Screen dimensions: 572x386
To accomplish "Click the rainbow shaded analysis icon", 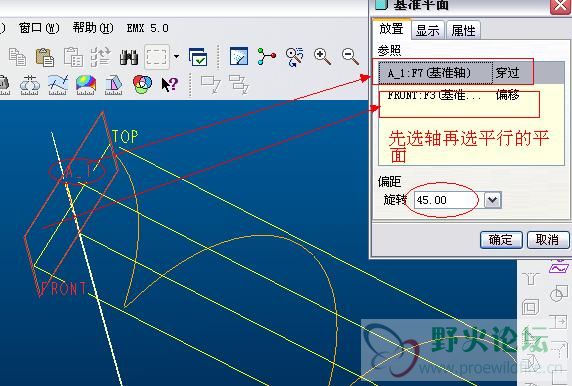I will coord(86,85).
